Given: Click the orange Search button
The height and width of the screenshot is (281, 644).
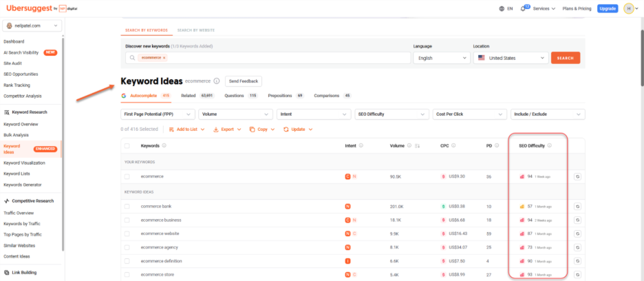Looking at the screenshot, I should [566, 58].
